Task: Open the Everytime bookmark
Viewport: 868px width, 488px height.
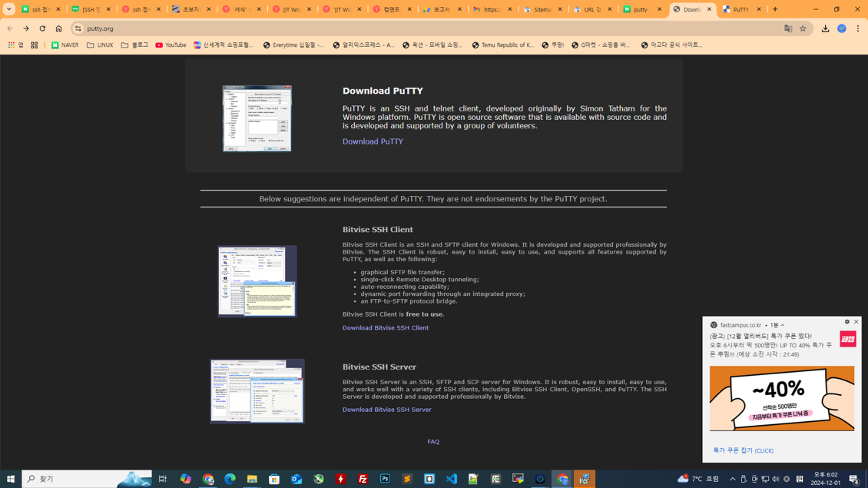Action: tap(293, 45)
